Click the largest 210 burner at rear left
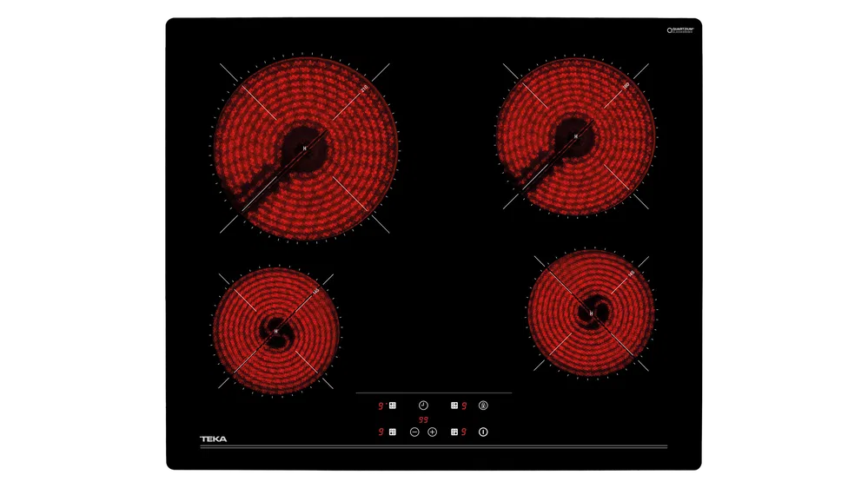 click(x=305, y=148)
